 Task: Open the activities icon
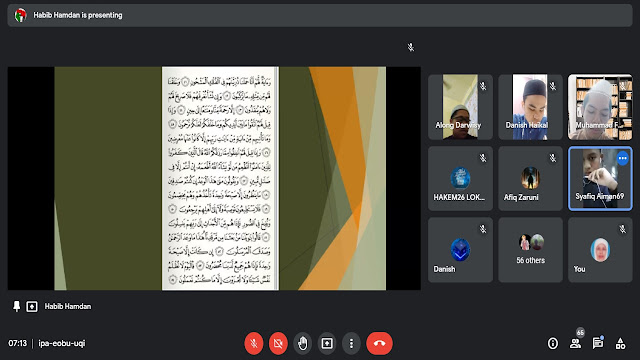point(620,343)
